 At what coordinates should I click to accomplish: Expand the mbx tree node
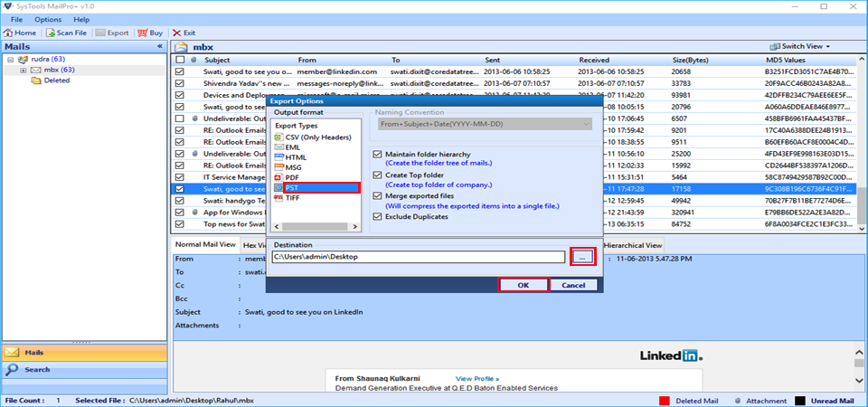[24, 71]
